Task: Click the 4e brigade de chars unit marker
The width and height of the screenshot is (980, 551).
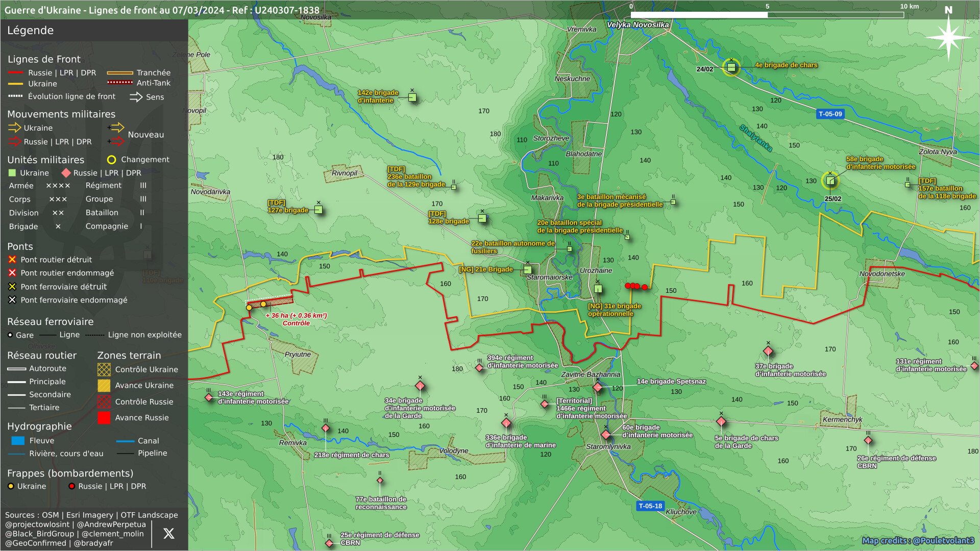Action: (731, 67)
